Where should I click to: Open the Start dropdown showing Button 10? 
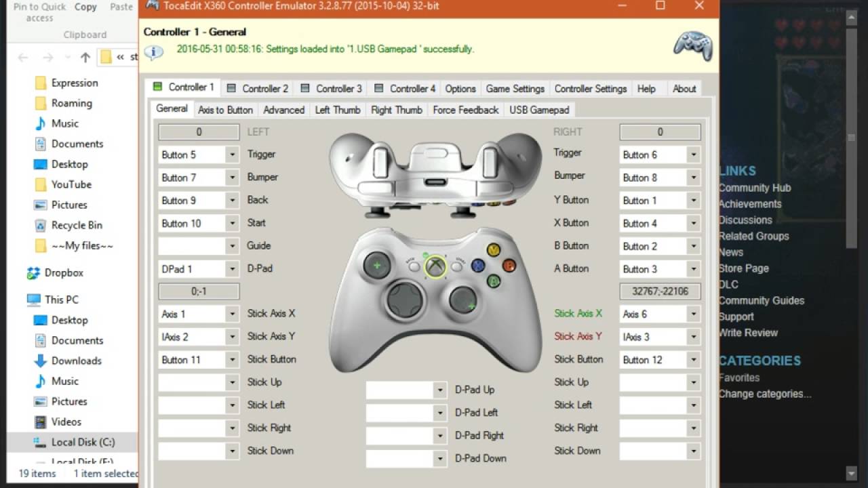pyautogui.click(x=232, y=224)
